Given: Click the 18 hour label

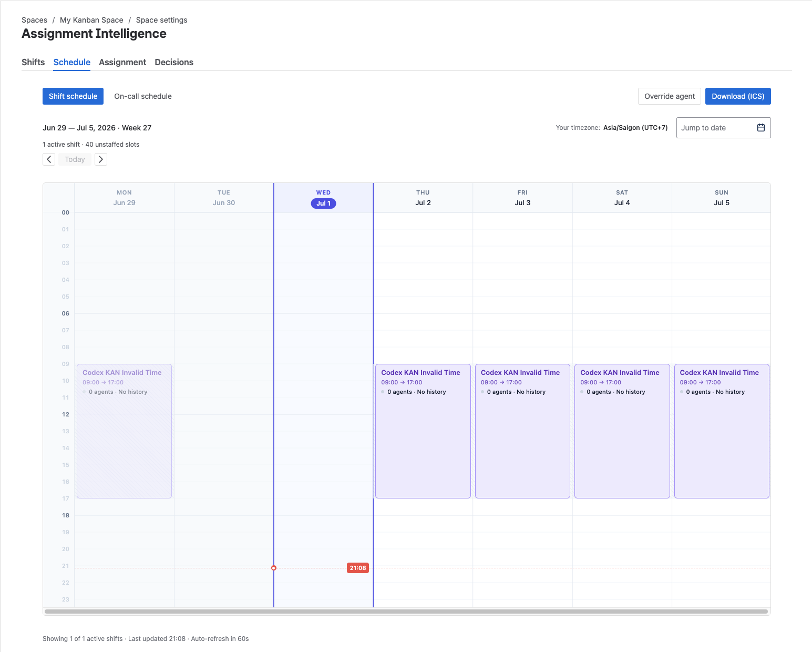Looking at the screenshot, I should click(66, 515).
